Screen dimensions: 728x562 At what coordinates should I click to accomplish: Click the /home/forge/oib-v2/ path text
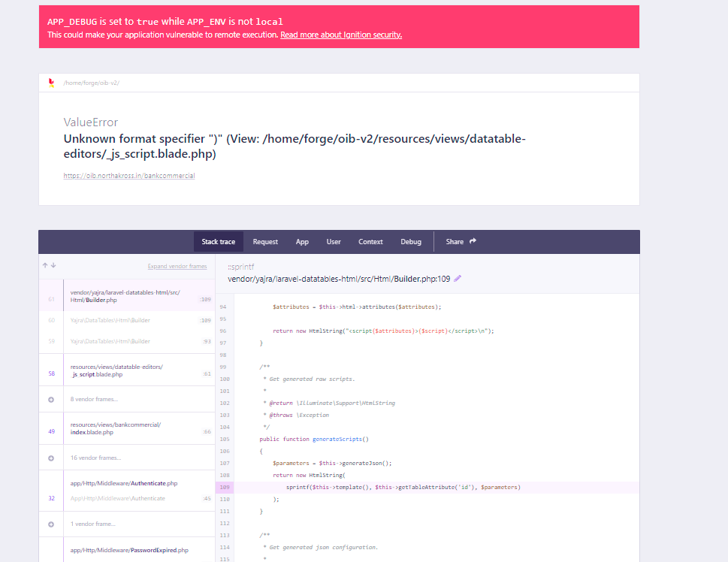tap(92, 83)
